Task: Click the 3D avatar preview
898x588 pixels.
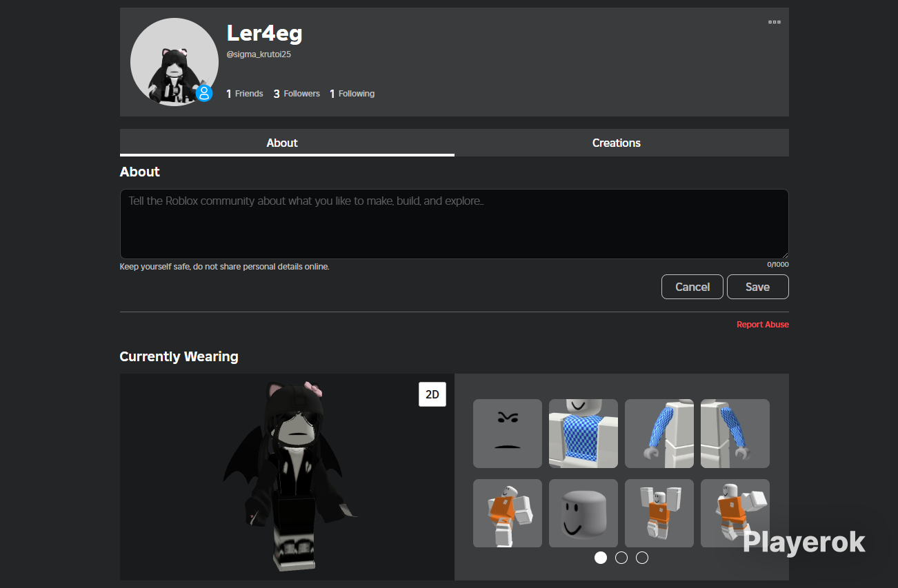Action: click(287, 477)
